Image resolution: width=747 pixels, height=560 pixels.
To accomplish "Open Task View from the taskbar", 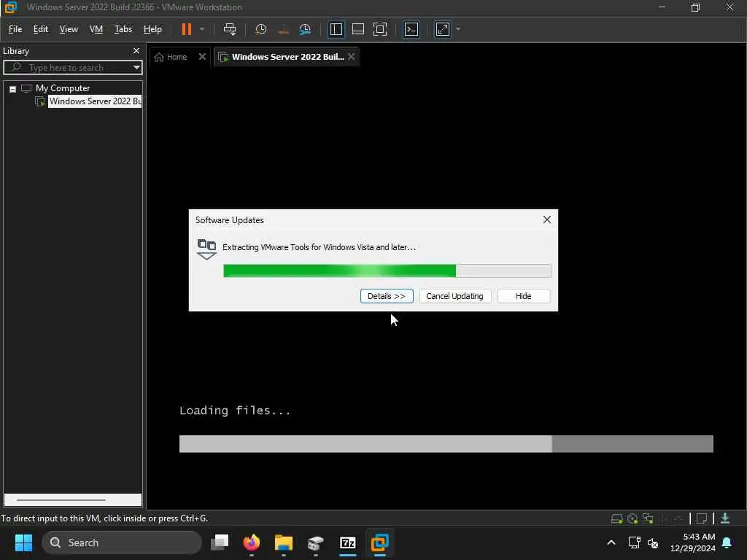I will click(220, 542).
